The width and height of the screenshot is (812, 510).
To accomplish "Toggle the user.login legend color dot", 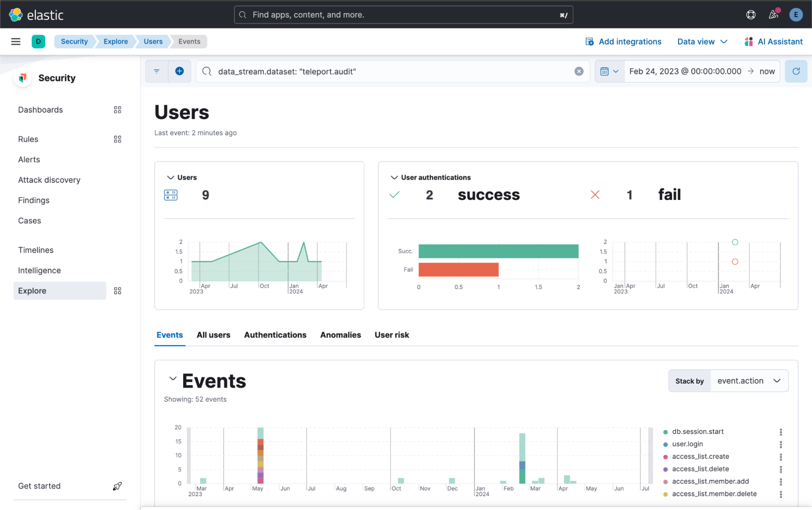I will click(665, 445).
